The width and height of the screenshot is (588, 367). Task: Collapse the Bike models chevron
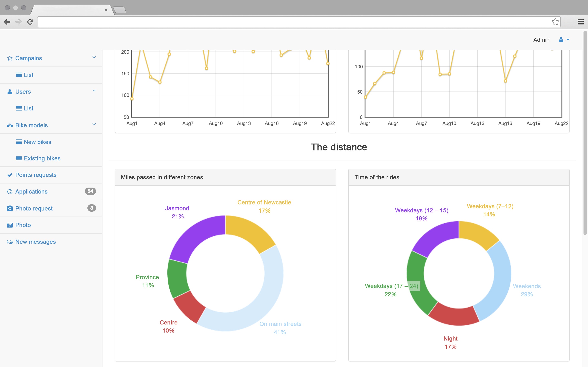point(94,124)
